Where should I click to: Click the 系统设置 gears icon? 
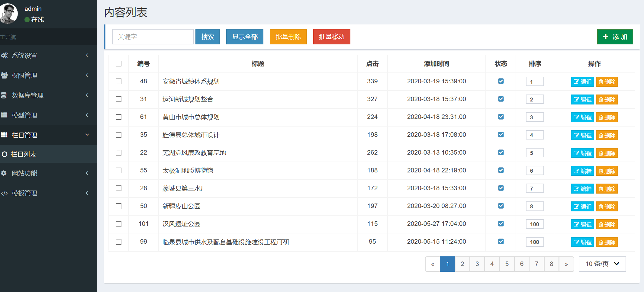4,56
